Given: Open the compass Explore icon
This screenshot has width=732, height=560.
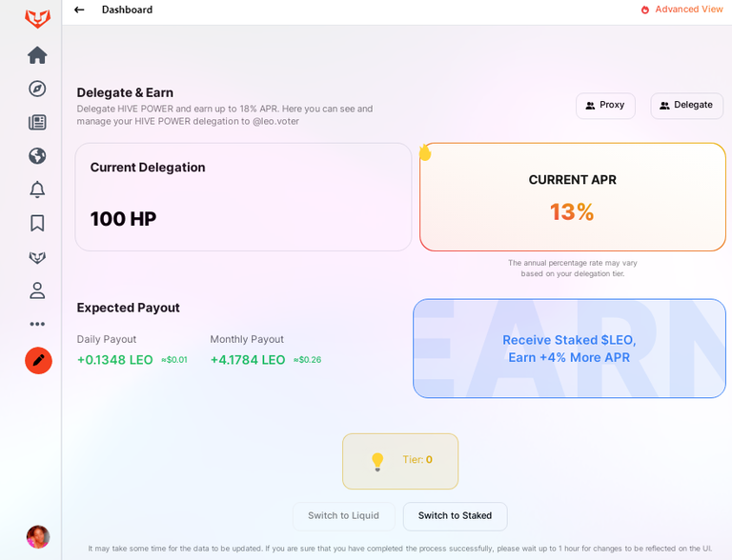Looking at the screenshot, I should 37,89.
